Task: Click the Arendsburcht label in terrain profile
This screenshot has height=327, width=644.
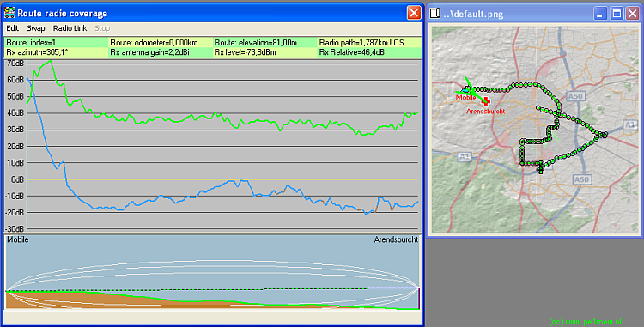Action: pos(396,239)
